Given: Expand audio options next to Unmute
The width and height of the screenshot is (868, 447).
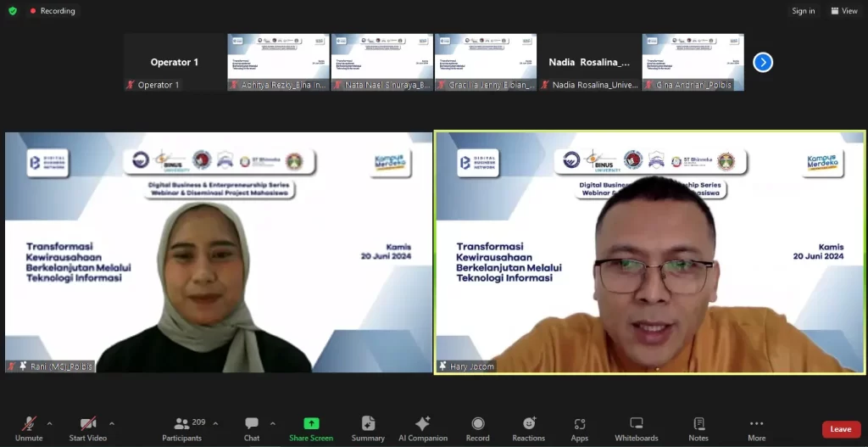Looking at the screenshot, I should coord(49,423).
